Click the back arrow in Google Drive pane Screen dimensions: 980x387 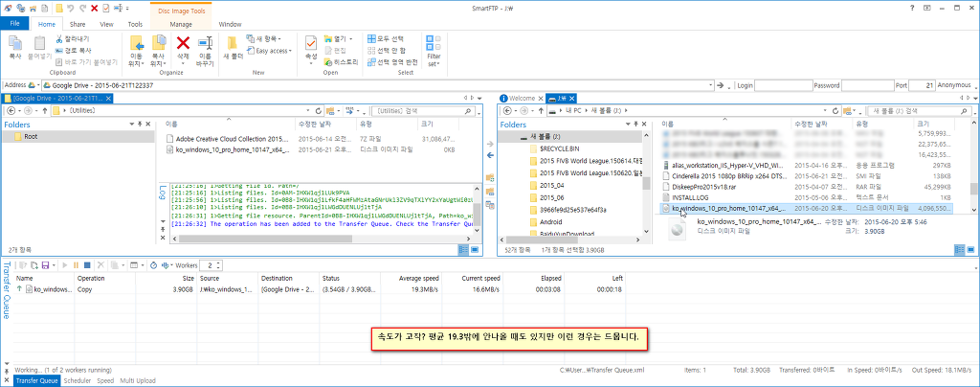point(11,111)
